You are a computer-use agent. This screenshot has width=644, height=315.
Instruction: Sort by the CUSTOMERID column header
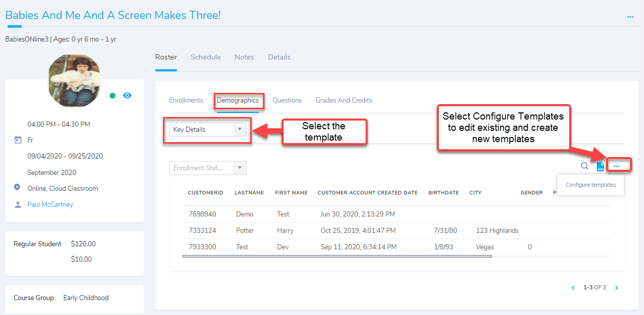pos(206,193)
